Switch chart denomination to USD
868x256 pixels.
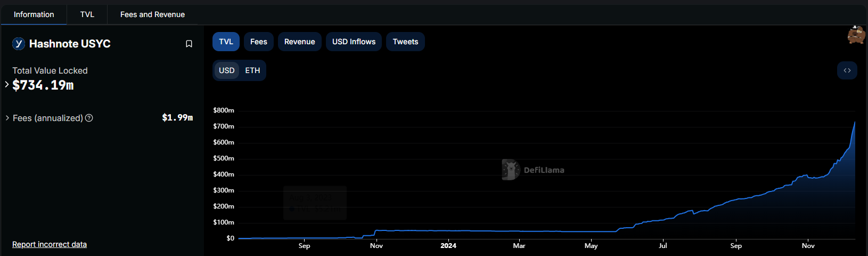tap(226, 70)
